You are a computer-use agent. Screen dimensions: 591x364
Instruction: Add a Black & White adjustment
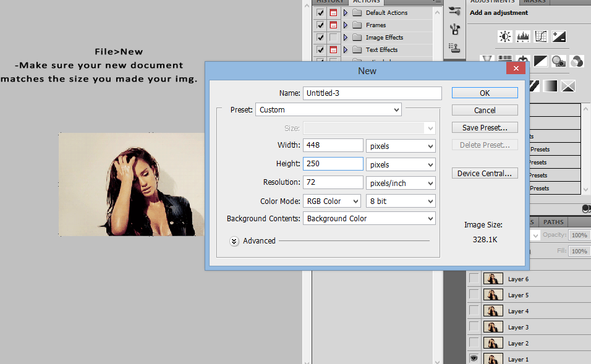(x=541, y=61)
